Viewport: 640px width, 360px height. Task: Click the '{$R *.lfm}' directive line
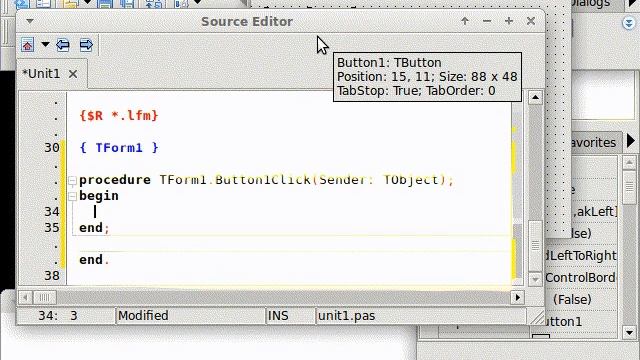pos(119,116)
